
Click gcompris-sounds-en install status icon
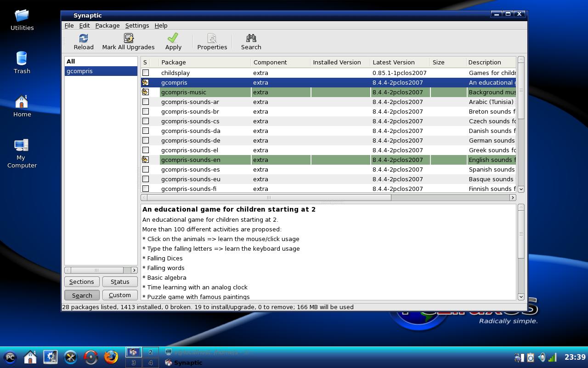[x=146, y=160]
